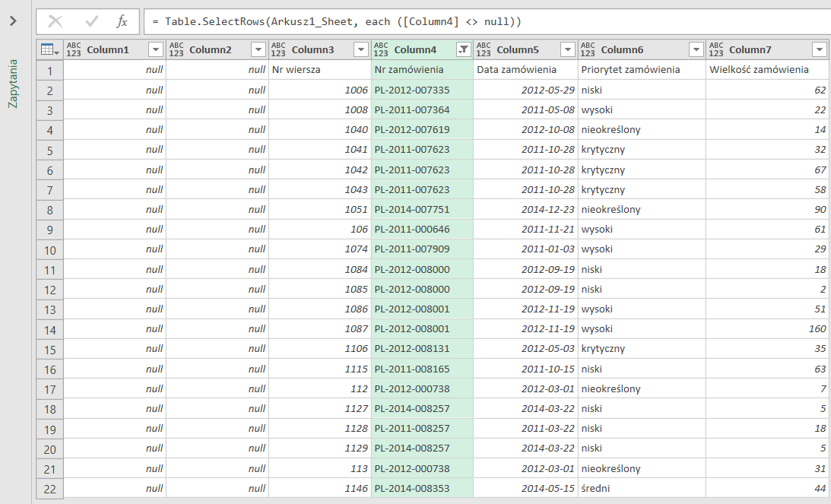The height and width of the screenshot is (504, 831).
Task: Select cell with order PL-2014-007751
Action: [421, 209]
